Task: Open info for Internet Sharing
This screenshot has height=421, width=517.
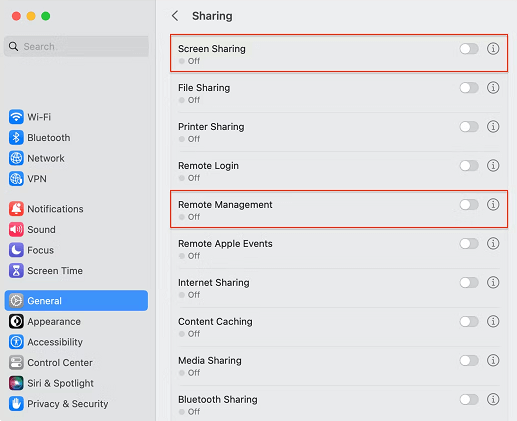Action: coord(493,283)
